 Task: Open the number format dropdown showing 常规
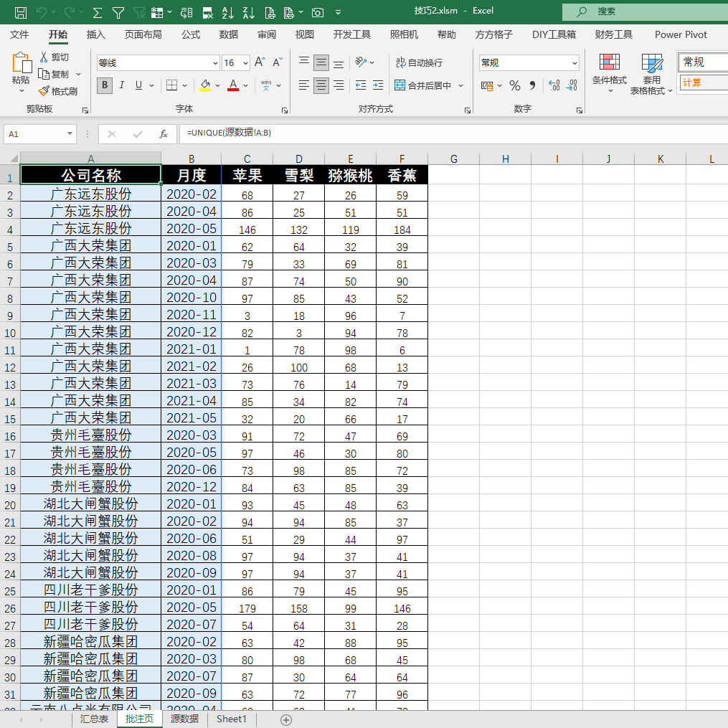pyautogui.click(x=575, y=62)
